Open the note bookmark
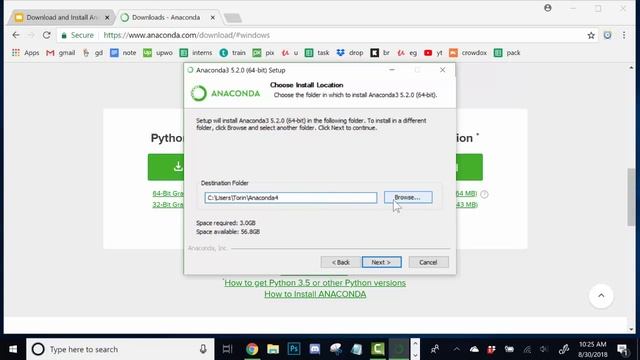Viewport: 640px width, 360px height. click(123, 53)
